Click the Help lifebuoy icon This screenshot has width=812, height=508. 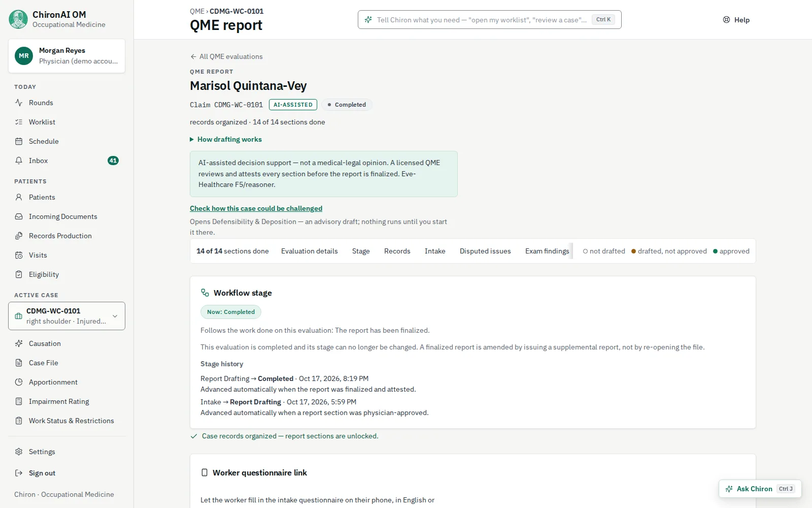pos(726,20)
